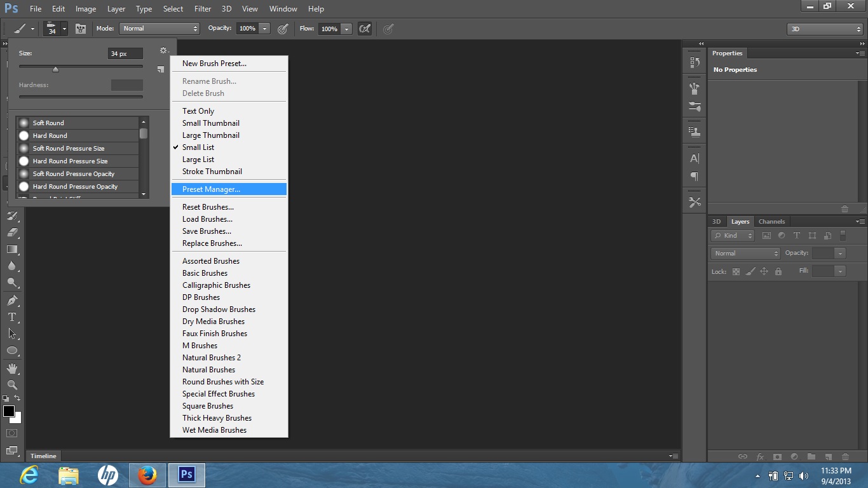Enable airbrush-style build-up effects

tap(365, 29)
